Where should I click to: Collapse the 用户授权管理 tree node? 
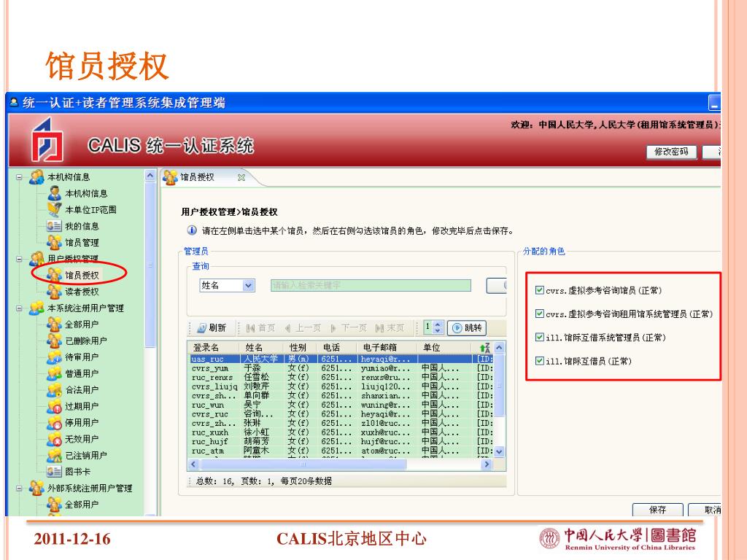tap(19, 259)
